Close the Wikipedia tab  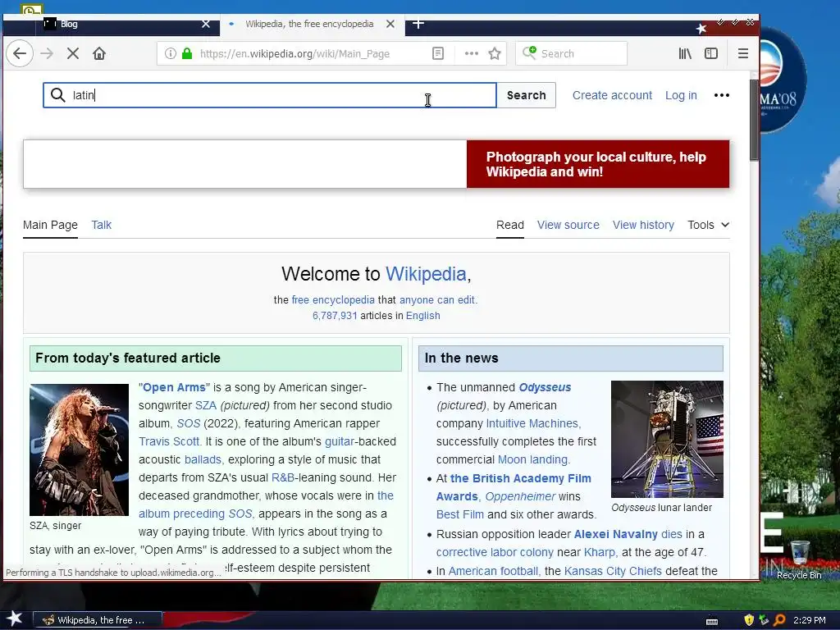click(x=390, y=24)
